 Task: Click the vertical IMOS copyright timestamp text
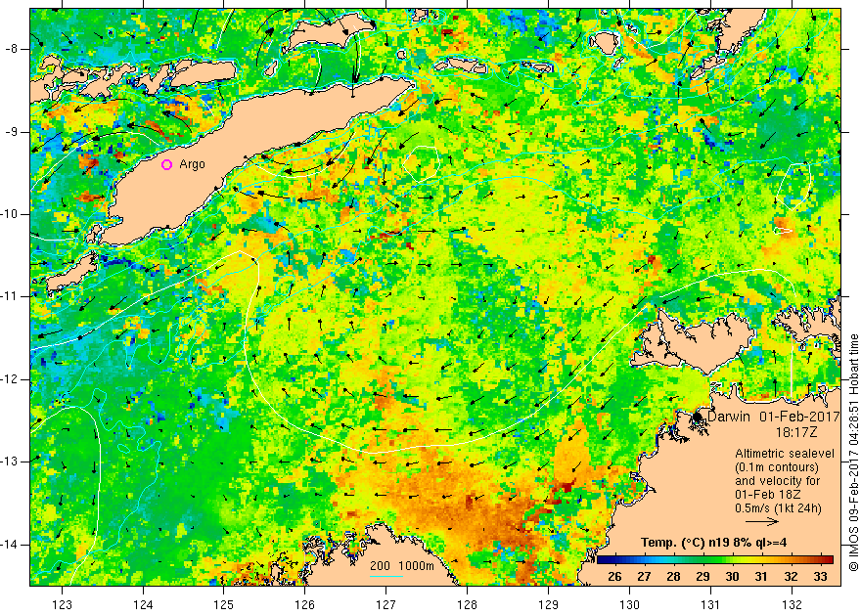(x=854, y=452)
